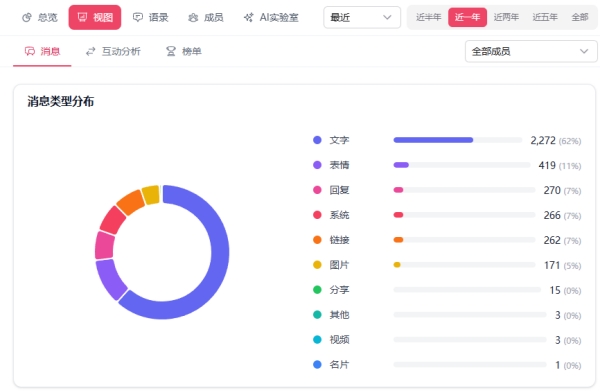
Task: Click the 其他 legend teal dot
Action: (317, 314)
